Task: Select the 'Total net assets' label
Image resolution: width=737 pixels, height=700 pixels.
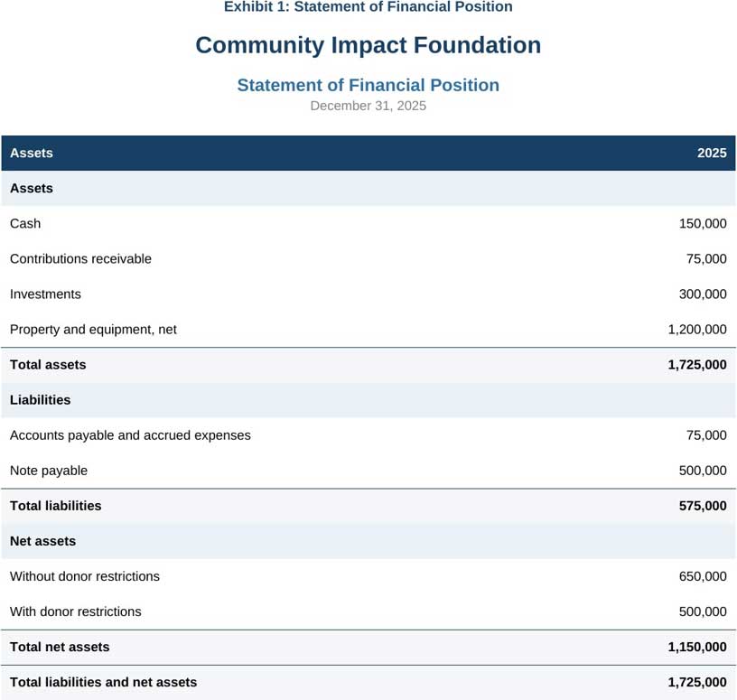Action: 60,647
